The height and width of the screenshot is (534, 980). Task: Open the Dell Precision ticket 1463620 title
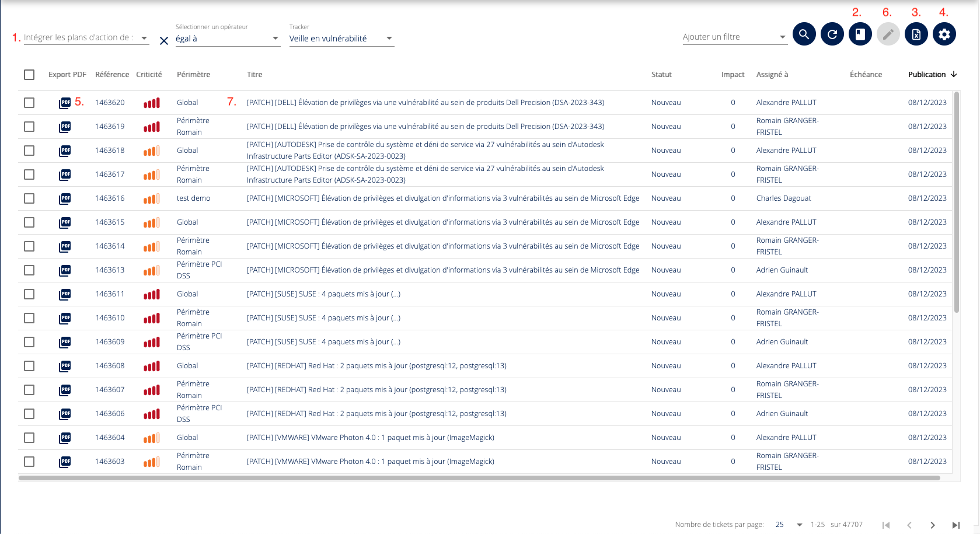tap(425, 103)
